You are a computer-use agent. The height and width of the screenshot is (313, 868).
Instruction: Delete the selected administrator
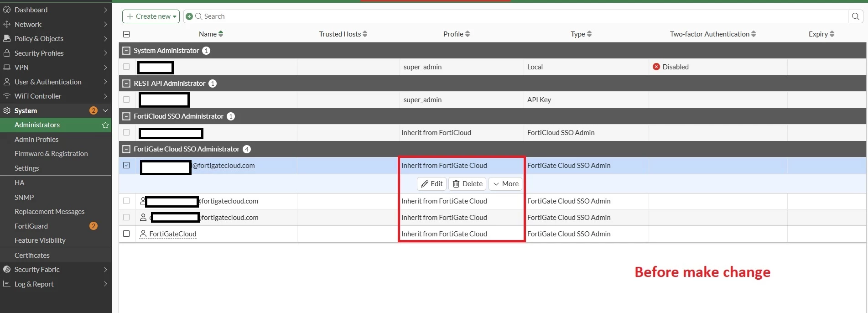click(468, 184)
